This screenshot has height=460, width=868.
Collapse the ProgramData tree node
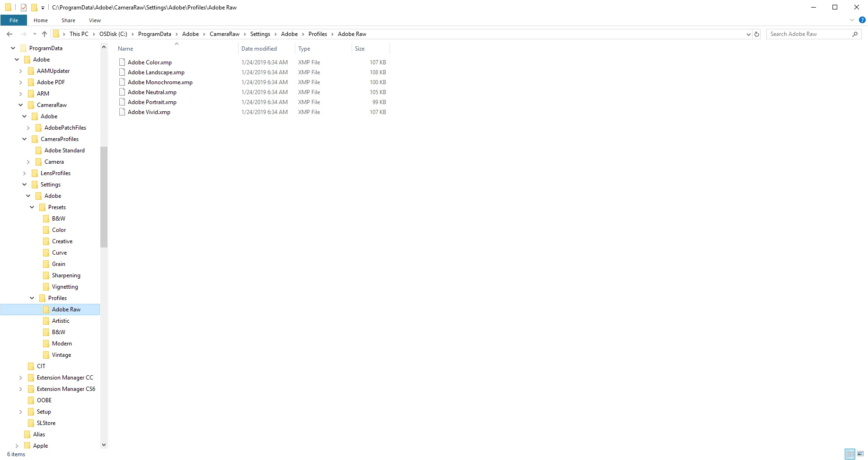(x=13, y=48)
